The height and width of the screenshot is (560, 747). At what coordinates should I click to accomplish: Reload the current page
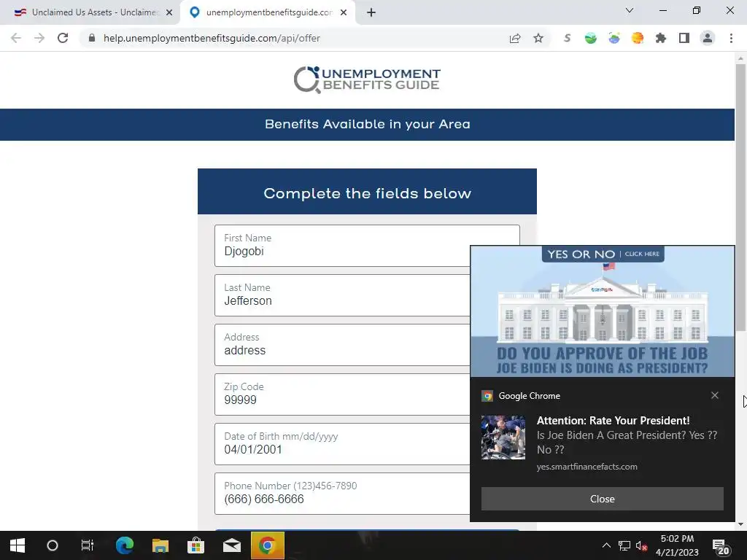tap(63, 38)
